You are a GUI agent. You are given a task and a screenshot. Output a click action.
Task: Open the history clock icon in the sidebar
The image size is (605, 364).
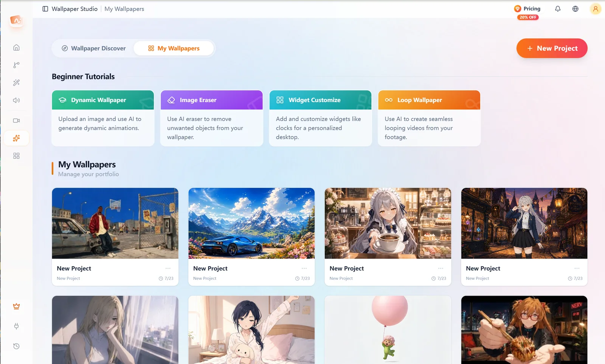point(16,346)
